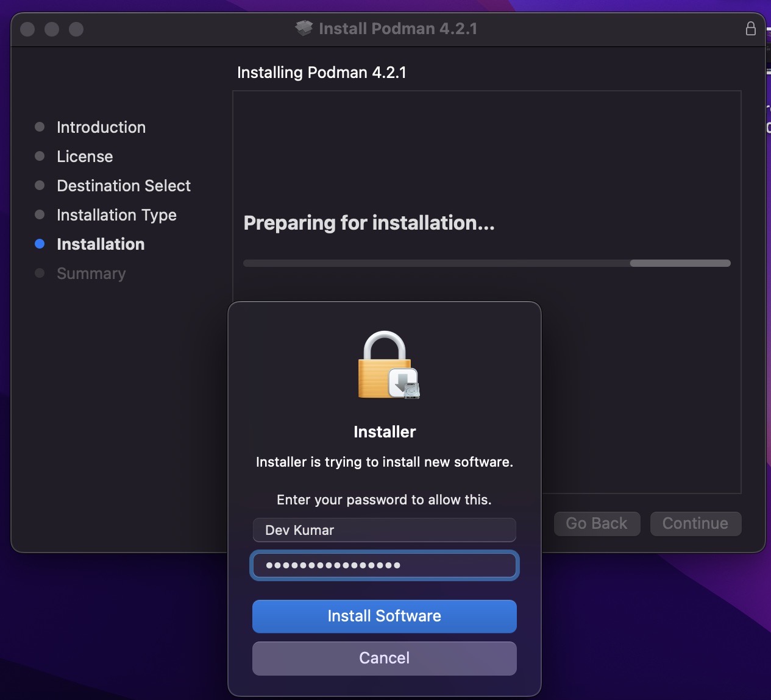Select the Installation Type step

116,214
